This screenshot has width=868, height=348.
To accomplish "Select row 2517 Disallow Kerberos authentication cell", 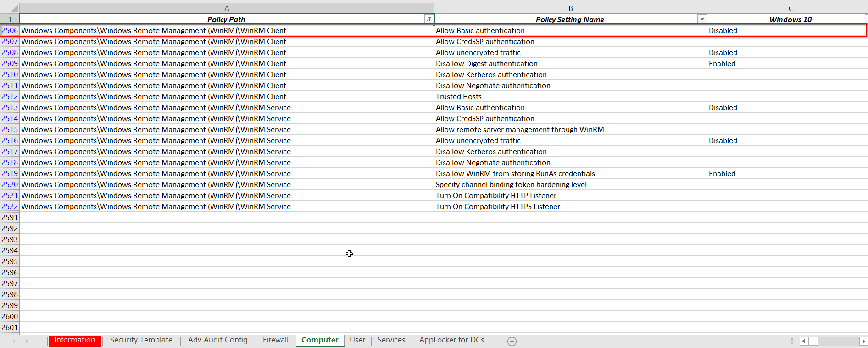I will point(571,151).
